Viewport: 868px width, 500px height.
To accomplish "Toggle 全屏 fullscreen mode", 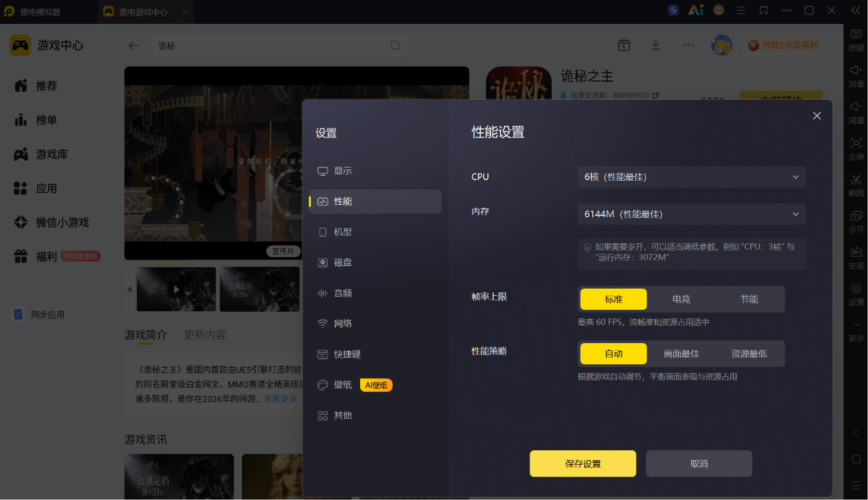I will click(x=856, y=148).
